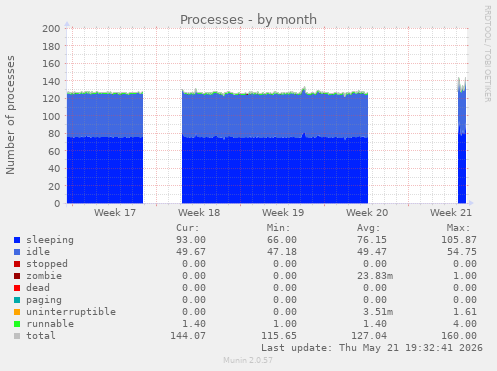The height and width of the screenshot is (371, 497).
Task: Click the 'Munin 2.0.57' footer text
Action: tap(248, 360)
